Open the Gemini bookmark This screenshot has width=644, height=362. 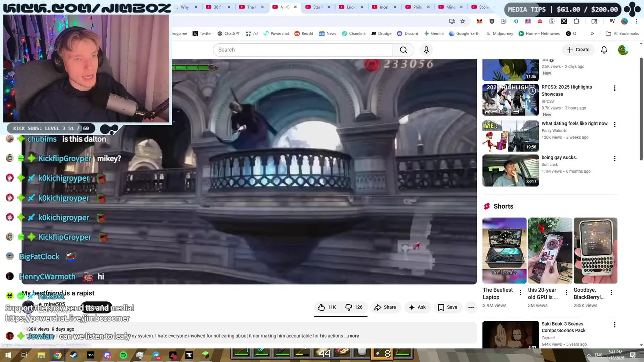pos(434,34)
